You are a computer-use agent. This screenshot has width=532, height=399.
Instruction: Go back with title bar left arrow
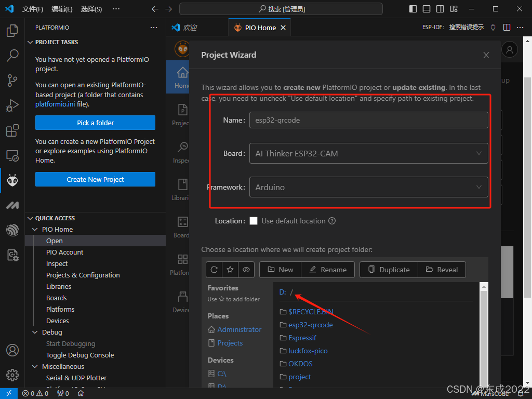point(155,9)
